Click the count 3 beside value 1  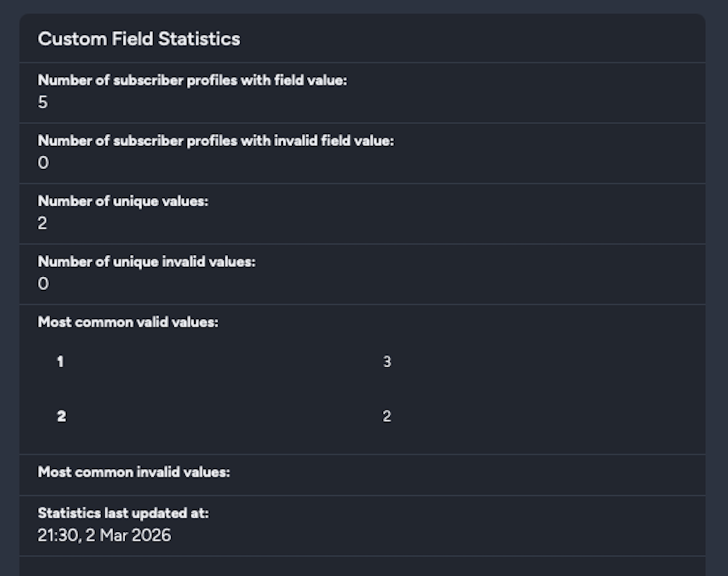click(387, 361)
